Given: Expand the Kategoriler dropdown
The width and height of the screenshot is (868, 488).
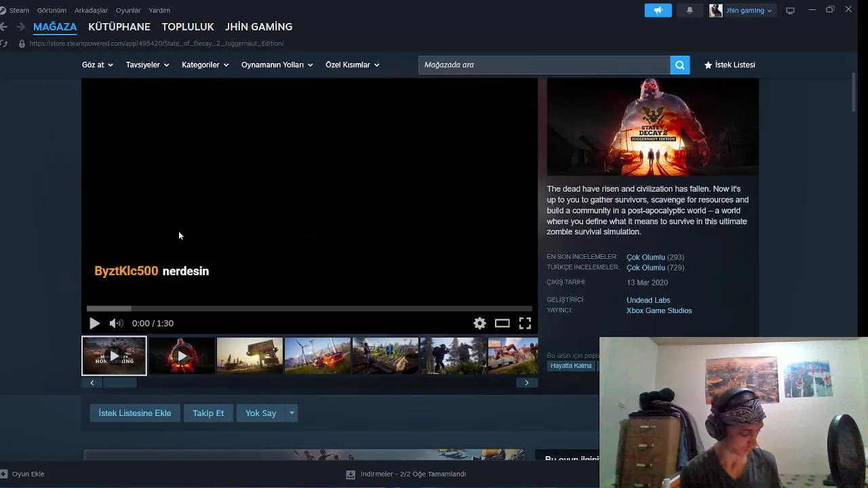Looking at the screenshot, I should [205, 65].
